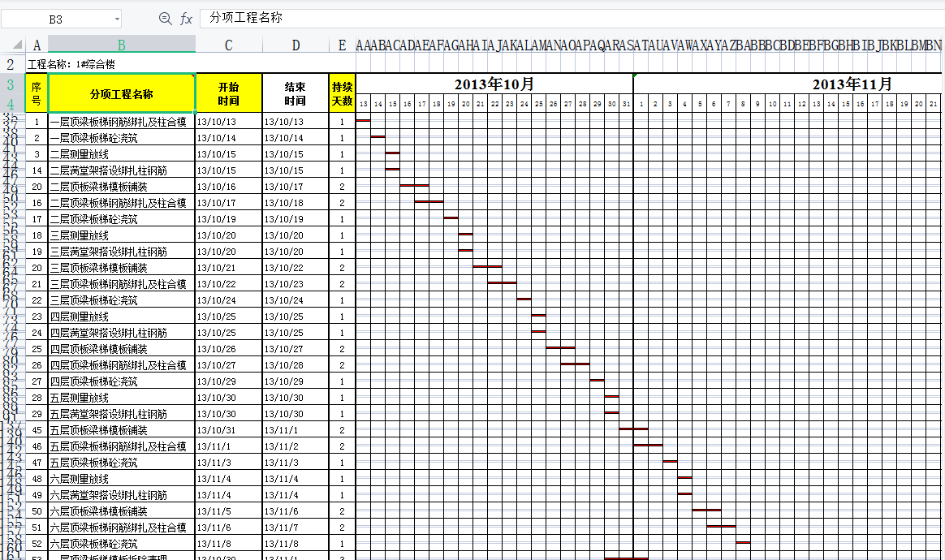Image resolution: width=945 pixels, height=560 pixels.
Task: Select the 结束时间 header cell
Action: click(x=296, y=93)
